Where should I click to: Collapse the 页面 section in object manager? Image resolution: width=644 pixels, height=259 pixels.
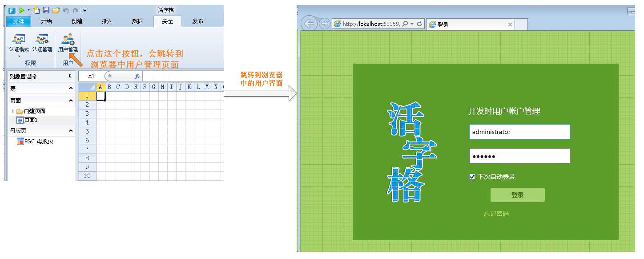click(71, 101)
